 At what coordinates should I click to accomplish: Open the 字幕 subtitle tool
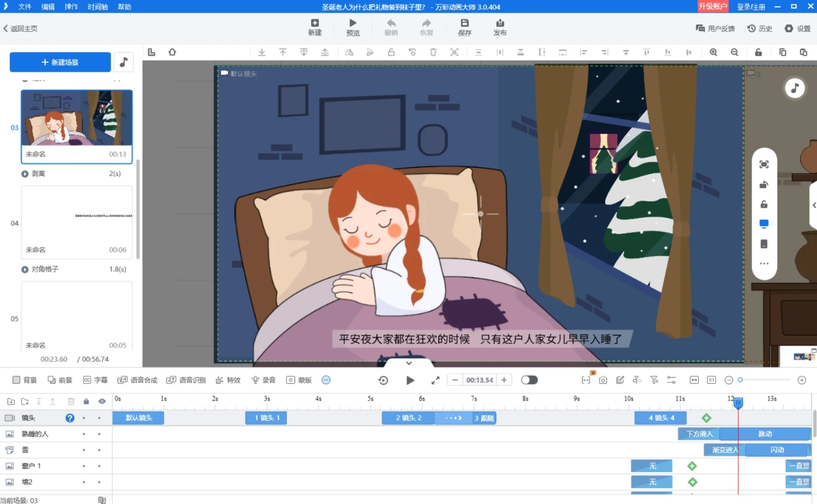pos(95,380)
